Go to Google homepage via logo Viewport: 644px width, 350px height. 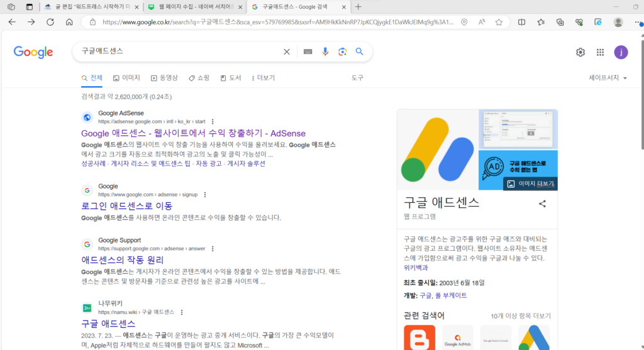coord(33,52)
